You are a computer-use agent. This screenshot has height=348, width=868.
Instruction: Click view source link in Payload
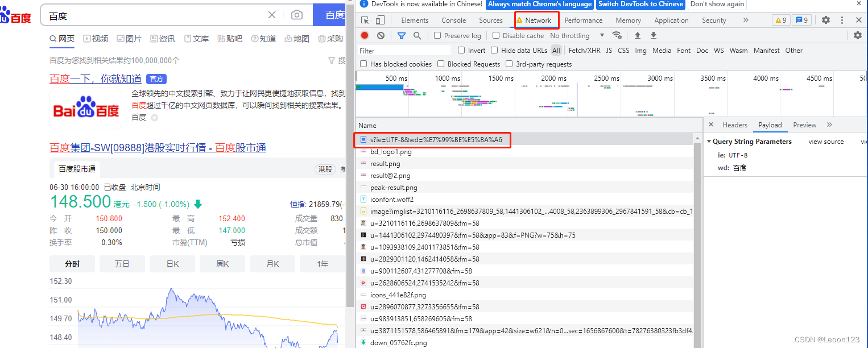coord(826,141)
